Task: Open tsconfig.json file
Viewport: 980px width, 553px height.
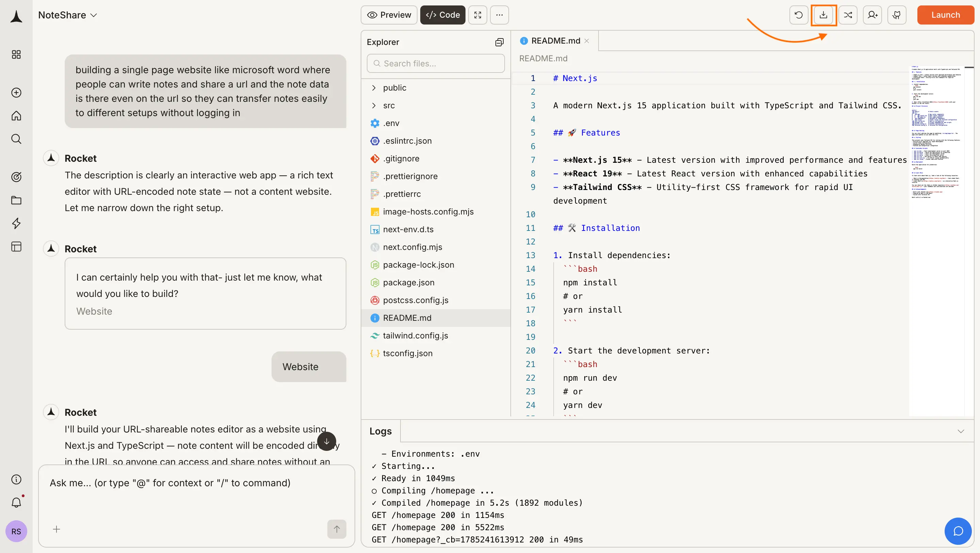Action: click(x=436, y=353)
